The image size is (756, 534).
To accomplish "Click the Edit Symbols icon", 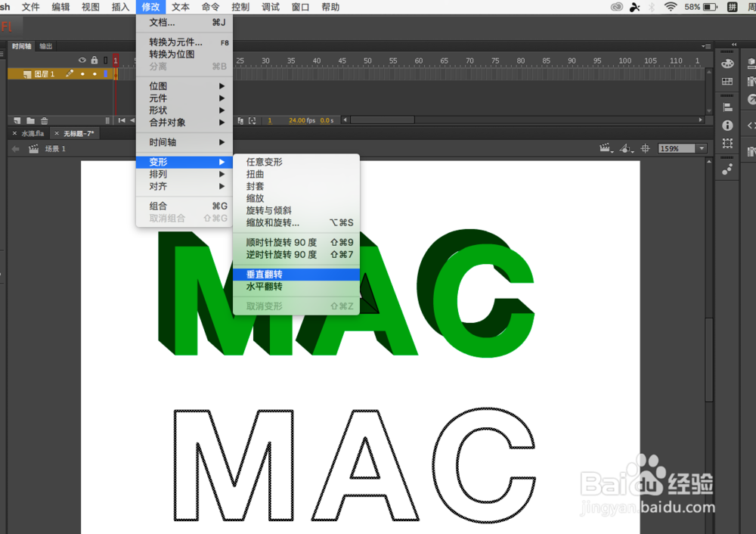I will click(626, 148).
